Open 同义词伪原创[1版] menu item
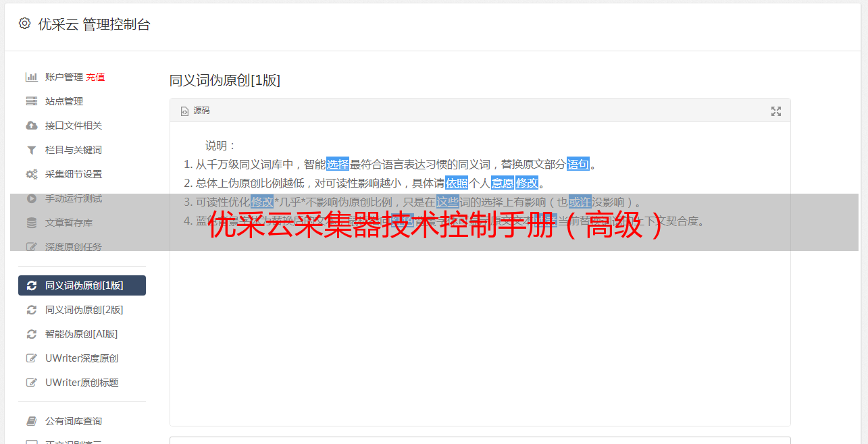The height and width of the screenshot is (444, 868). (x=82, y=285)
